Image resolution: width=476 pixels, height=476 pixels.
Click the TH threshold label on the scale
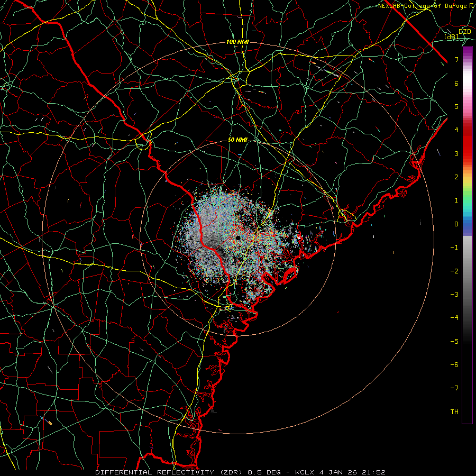click(454, 411)
